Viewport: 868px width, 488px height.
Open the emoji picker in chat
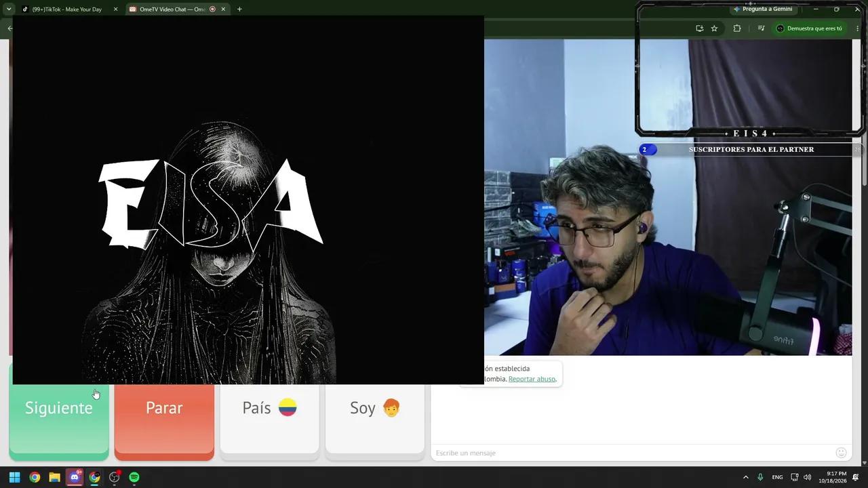click(x=841, y=453)
